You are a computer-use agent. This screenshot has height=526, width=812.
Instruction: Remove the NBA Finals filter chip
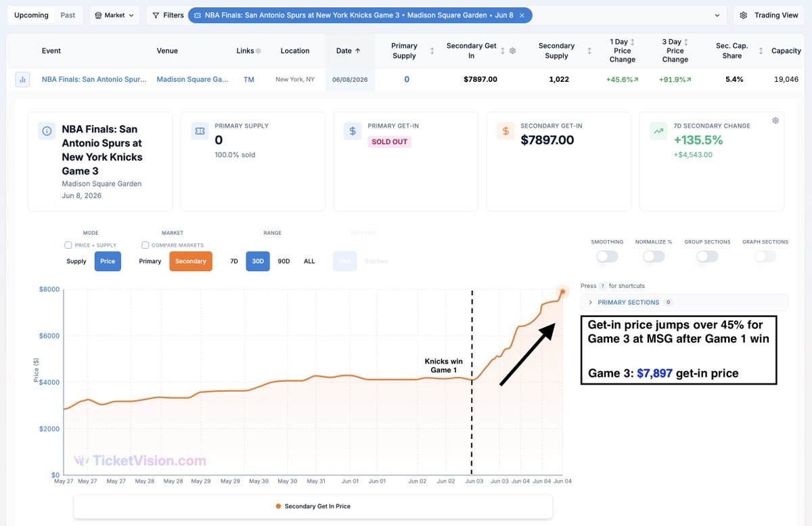pyautogui.click(x=522, y=15)
